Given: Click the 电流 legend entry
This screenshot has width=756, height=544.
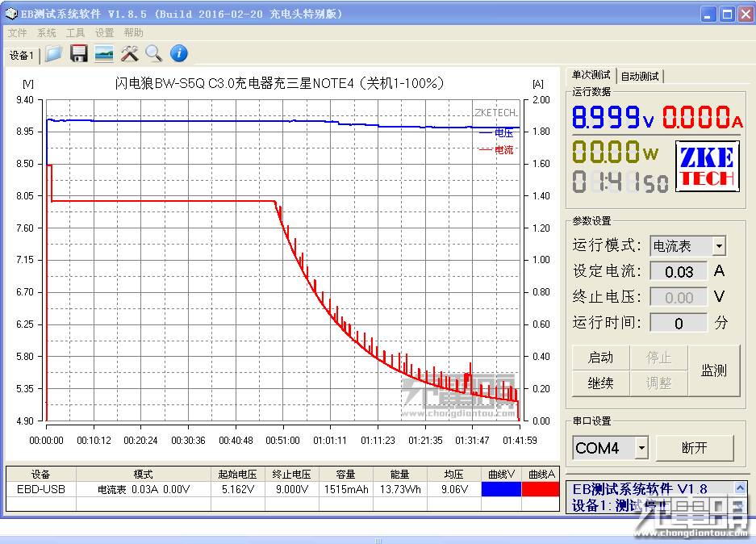Looking at the screenshot, I should tap(497, 149).
